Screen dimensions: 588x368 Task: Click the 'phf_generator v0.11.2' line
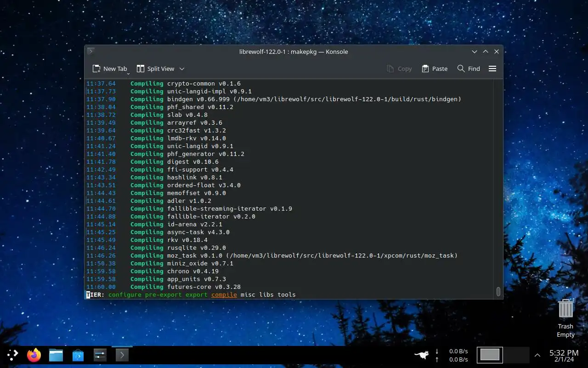(206, 154)
